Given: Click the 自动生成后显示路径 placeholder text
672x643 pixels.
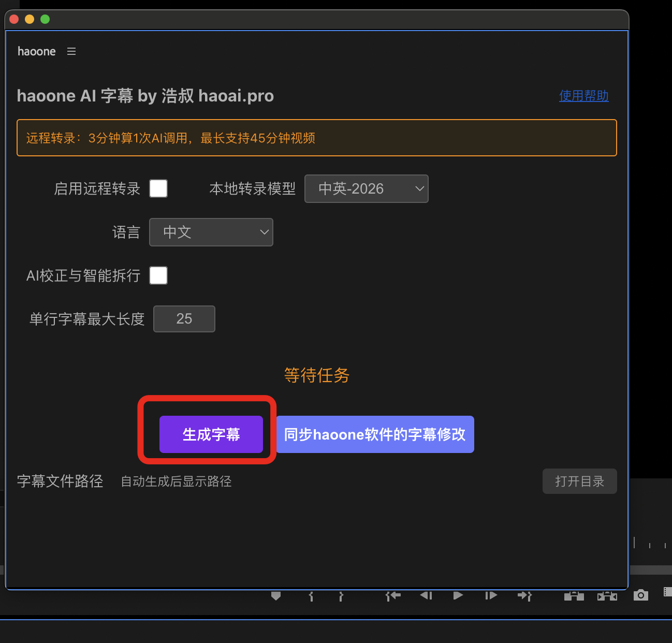Looking at the screenshot, I should coord(176,481).
